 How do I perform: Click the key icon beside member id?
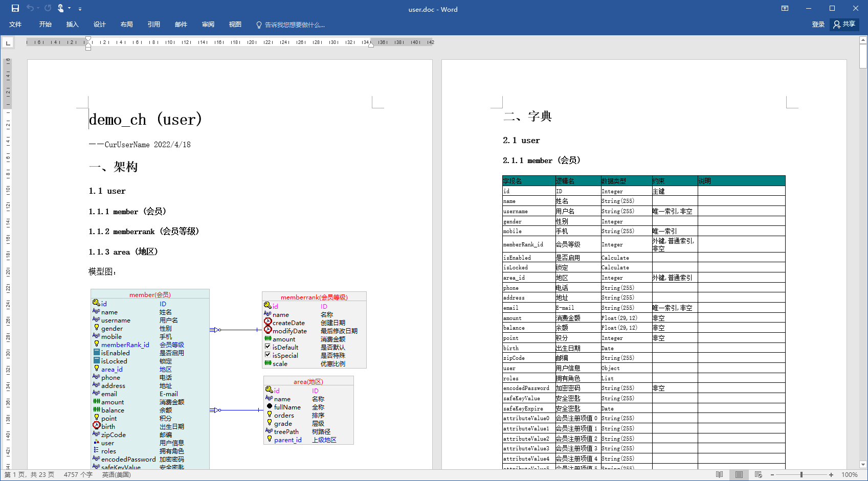(x=96, y=303)
